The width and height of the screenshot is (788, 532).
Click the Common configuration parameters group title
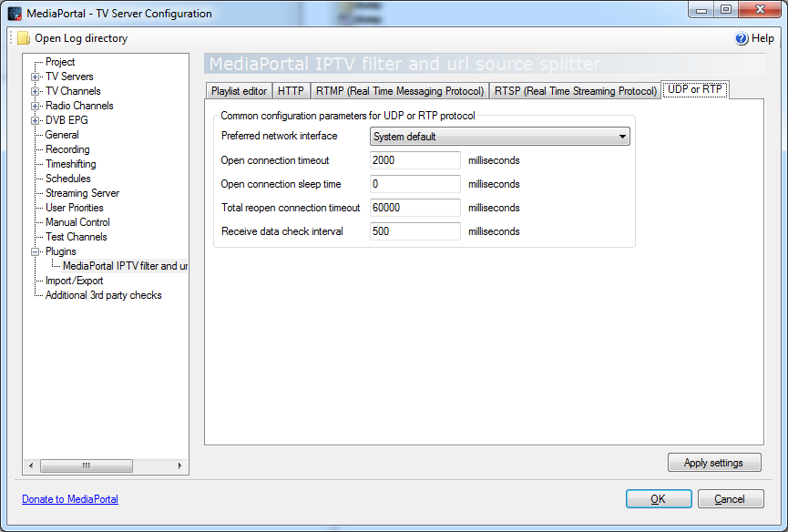[348, 116]
